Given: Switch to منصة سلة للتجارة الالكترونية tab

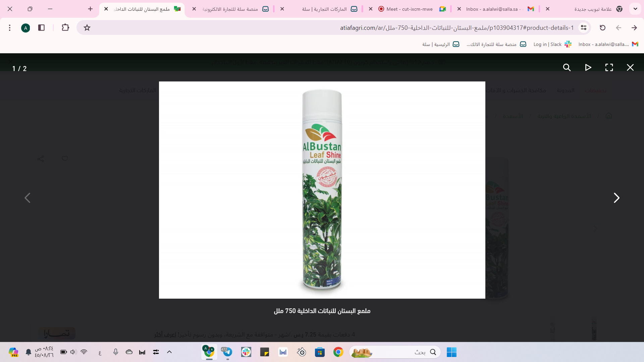Looking at the screenshot, I should [x=230, y=9].
